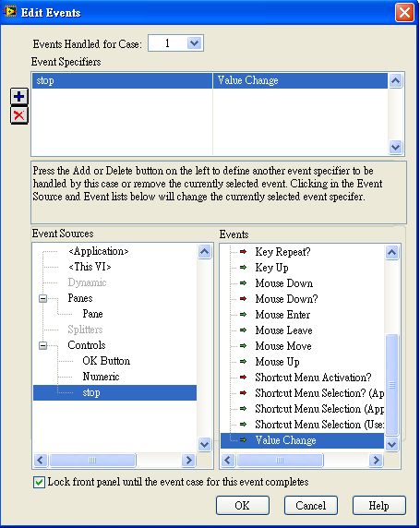Click Events list horizontal scrollbar thumb
The height and width of the screenshot is (528, 420).
pos(280,461)
